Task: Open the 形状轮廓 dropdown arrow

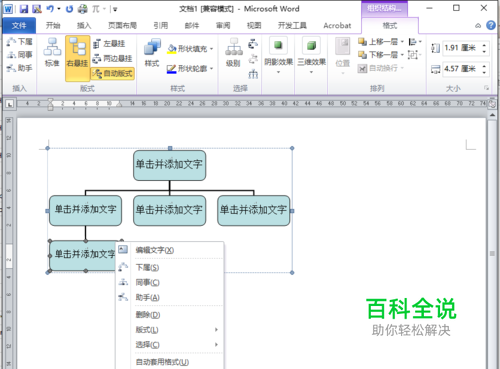Action: 212,69
